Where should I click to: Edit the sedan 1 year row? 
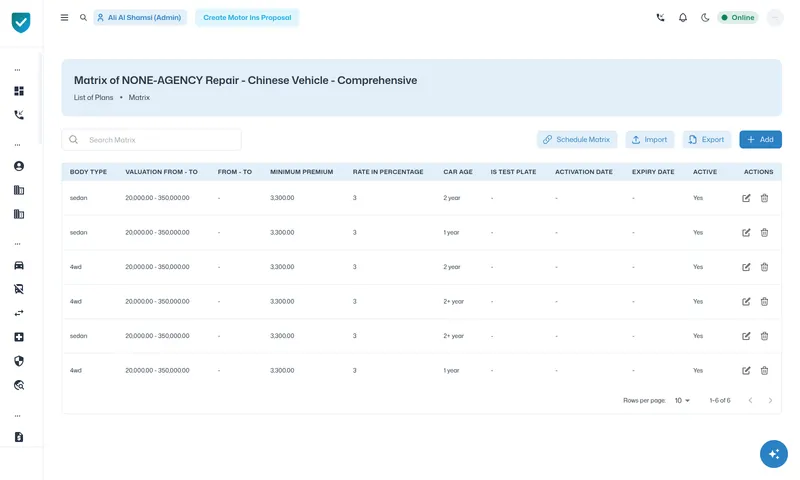coord(746,233)
